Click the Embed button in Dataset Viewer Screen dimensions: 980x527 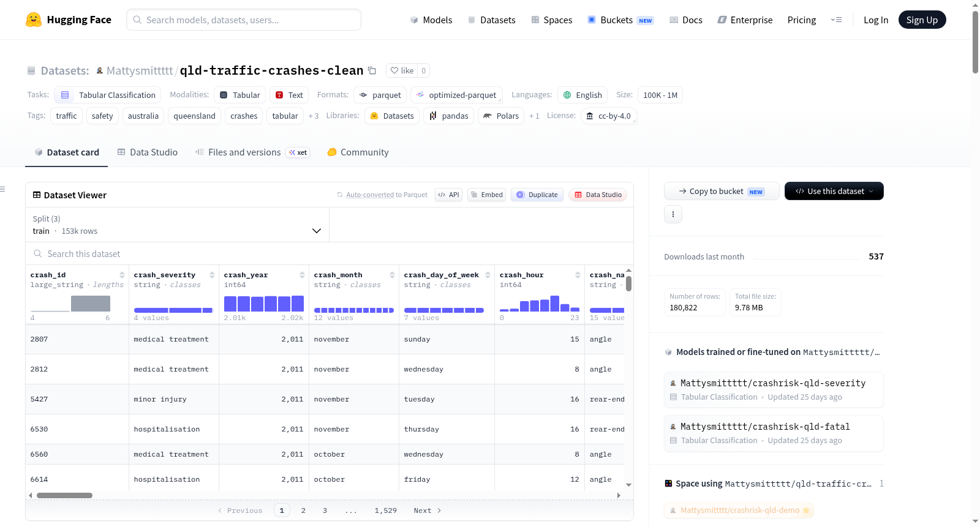[x=486, y=195]
